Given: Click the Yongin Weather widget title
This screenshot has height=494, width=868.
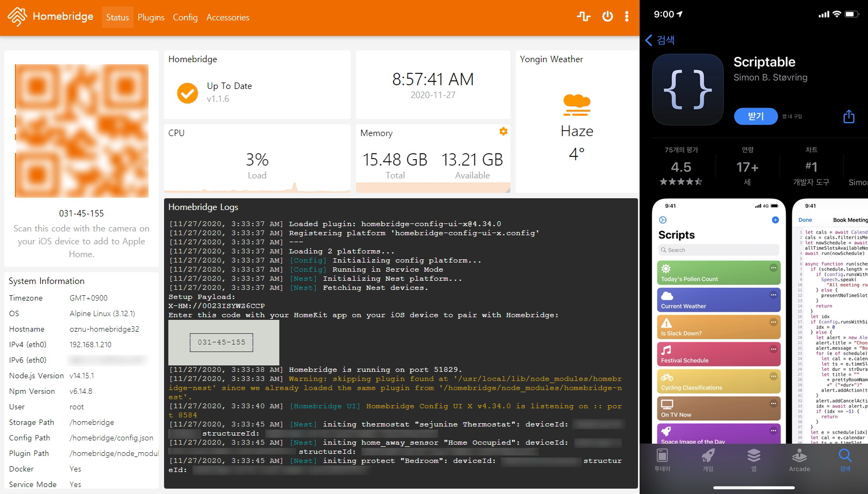Looking at the screenshot, I should point(552,59).
